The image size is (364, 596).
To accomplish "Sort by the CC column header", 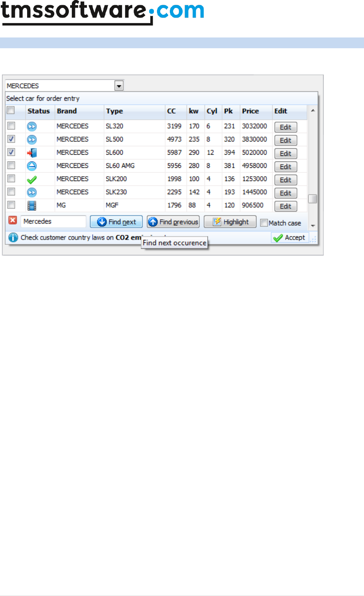I will 176,111.
